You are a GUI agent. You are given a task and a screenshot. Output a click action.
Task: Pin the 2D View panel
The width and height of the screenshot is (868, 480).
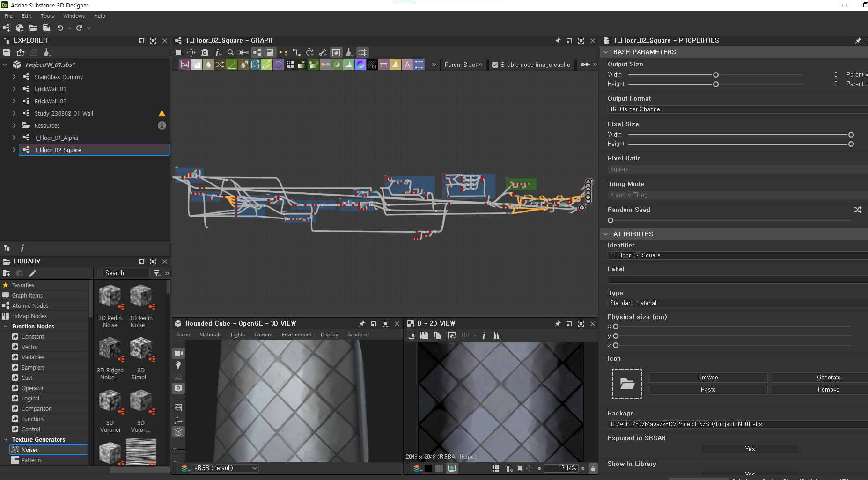coord(558,324)
